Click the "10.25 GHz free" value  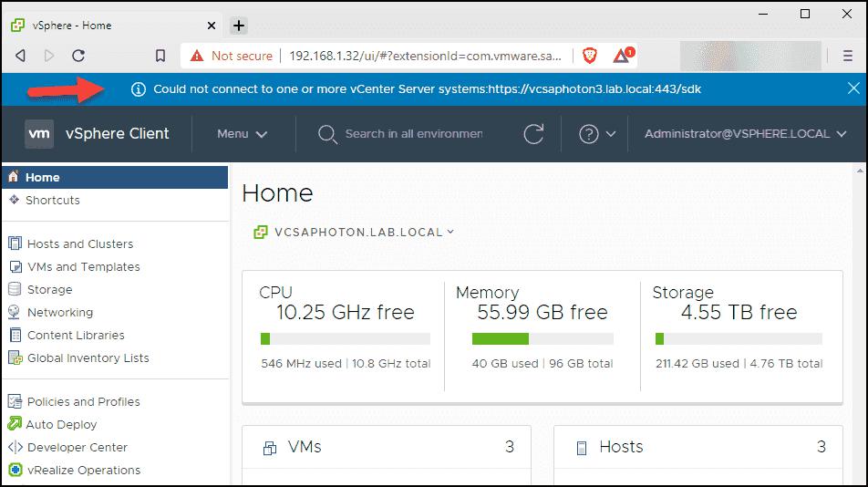346,312
